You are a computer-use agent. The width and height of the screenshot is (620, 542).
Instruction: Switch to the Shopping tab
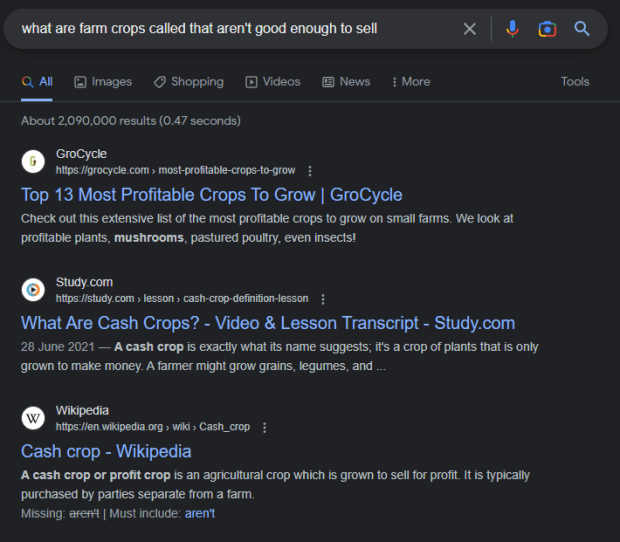[188, 82]
